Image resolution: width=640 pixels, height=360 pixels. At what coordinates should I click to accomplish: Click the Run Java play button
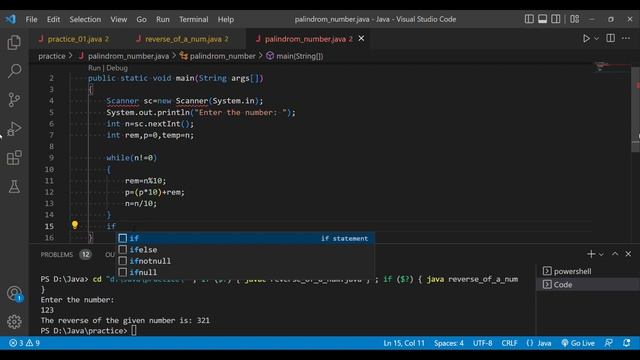tap(586, 38)
